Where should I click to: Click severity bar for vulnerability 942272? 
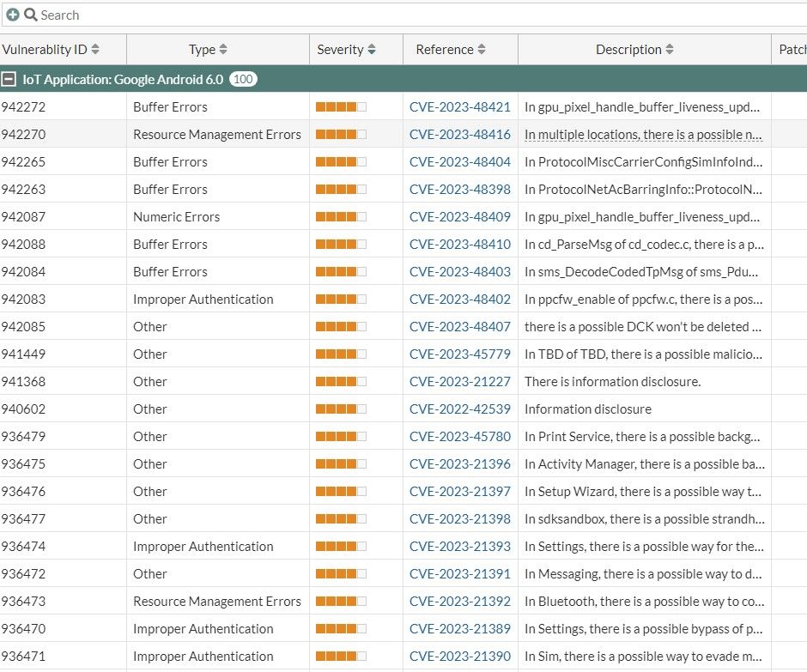pos(341,107)
